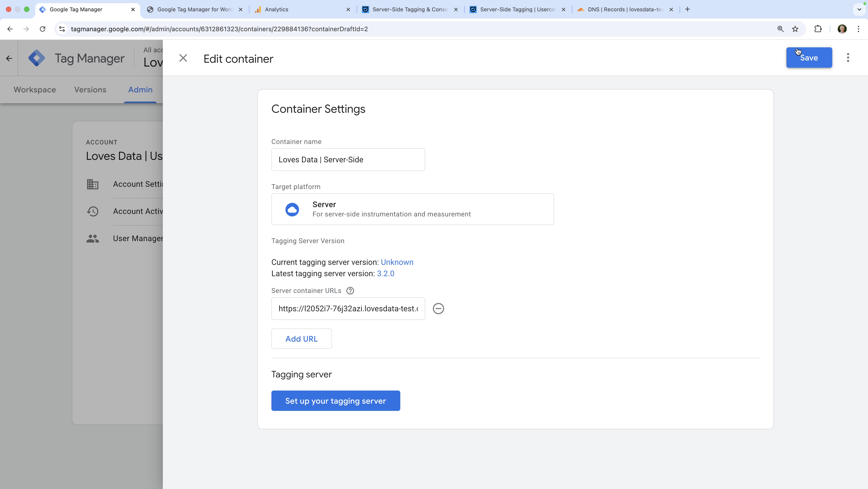Viewport: 868px width, 489px height.
Task: View site information icon in address bar
Action: [62, 29]
